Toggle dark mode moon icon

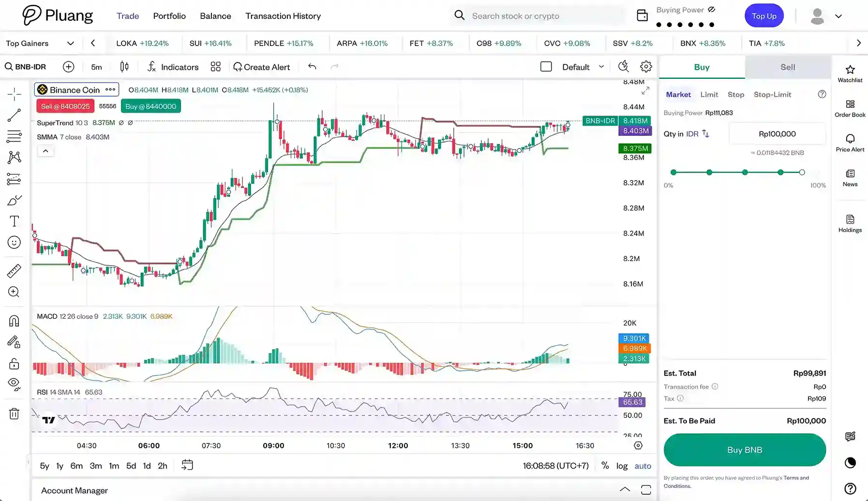click(850, 463)
